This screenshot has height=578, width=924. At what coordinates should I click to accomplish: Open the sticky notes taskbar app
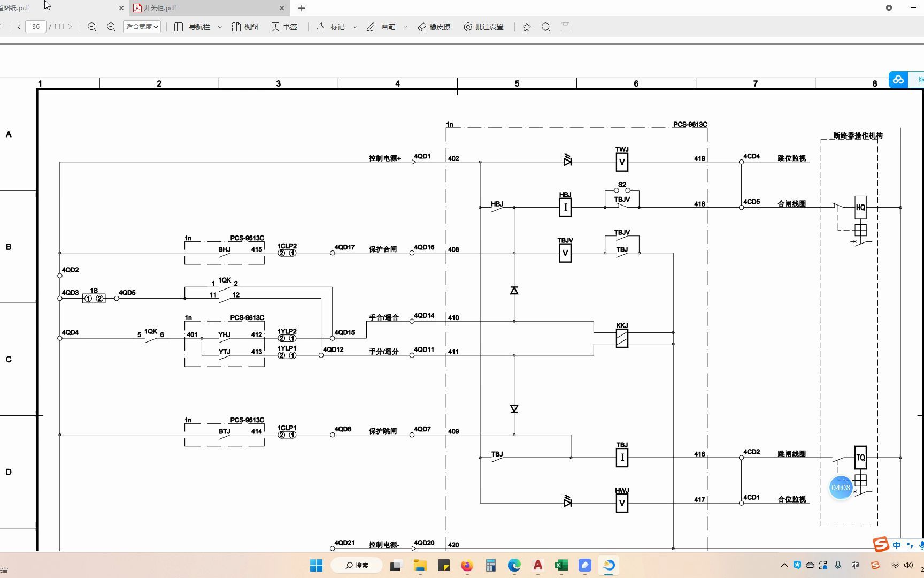point(444,565)
